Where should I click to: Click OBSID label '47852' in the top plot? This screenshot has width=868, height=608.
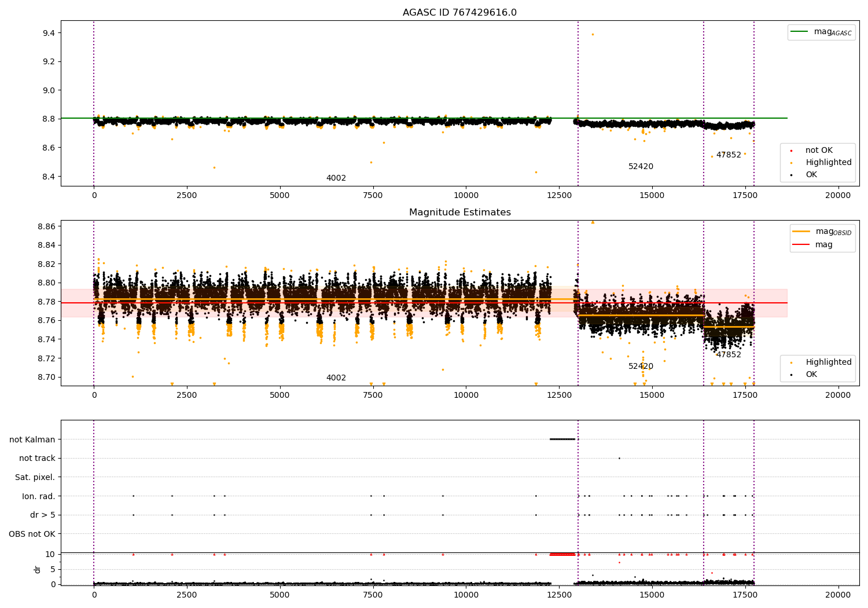click(729, 155)
